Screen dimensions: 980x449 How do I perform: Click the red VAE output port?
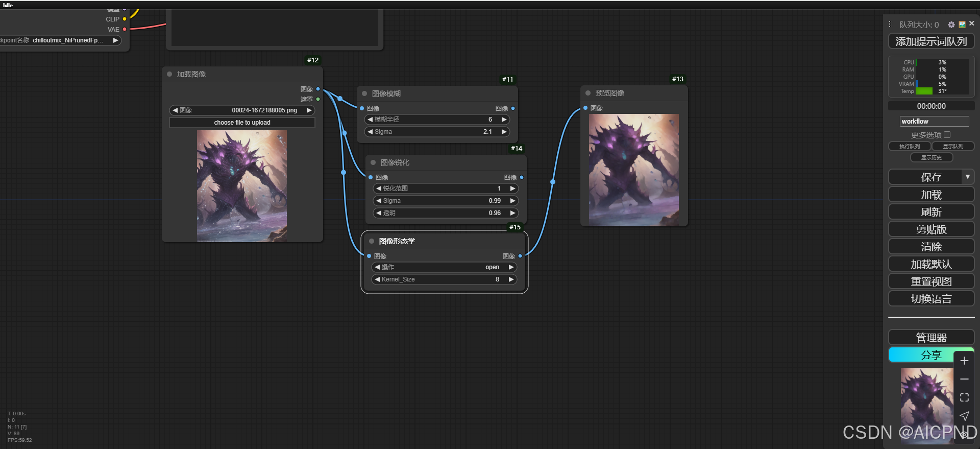125,29
